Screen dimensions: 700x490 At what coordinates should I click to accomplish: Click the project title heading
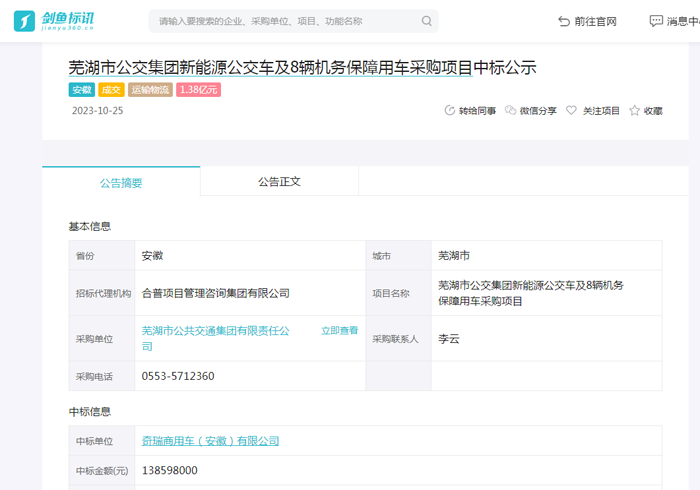click(x=302, y=67)
